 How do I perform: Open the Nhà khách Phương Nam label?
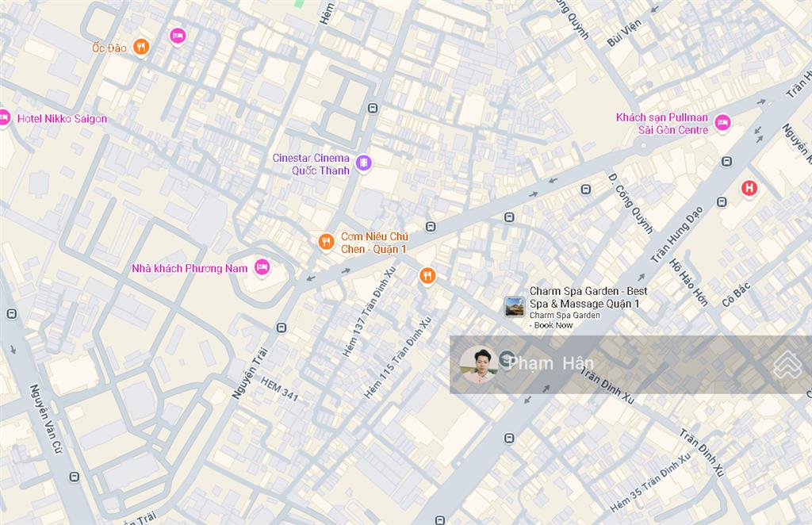pyautogui.click(x=190, y=268)
